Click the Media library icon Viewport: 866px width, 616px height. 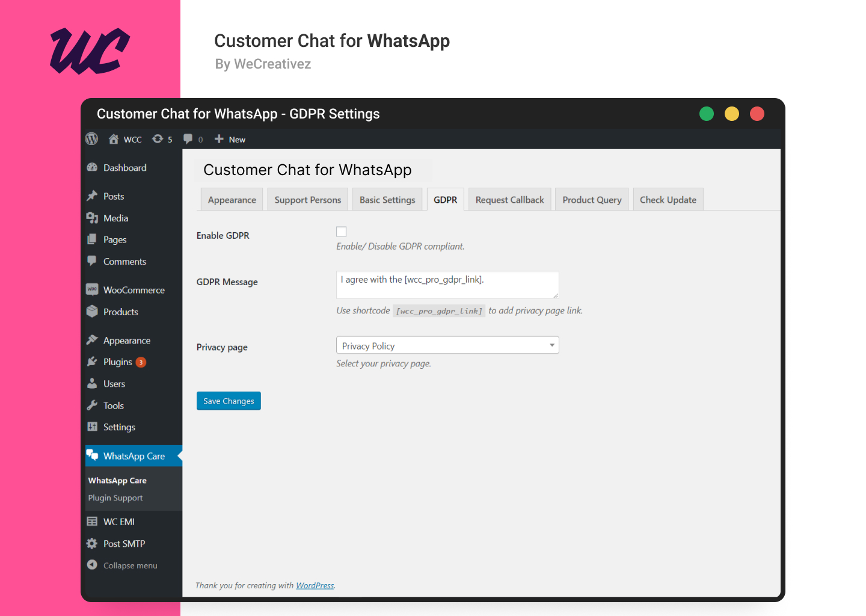pyautogui.click(x=92, y=218)
